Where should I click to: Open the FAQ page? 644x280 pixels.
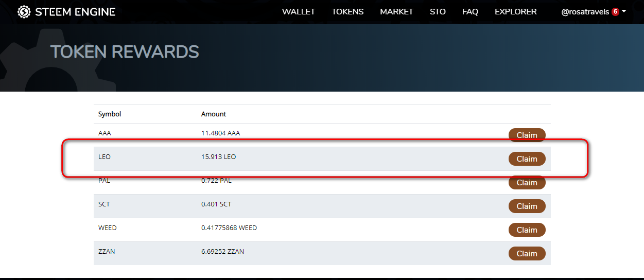point(470,12)
